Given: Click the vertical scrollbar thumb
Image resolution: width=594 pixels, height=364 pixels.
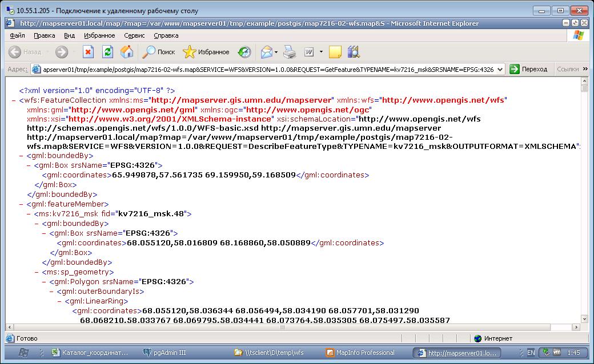Looking at the screenshot, I should 584,88.
